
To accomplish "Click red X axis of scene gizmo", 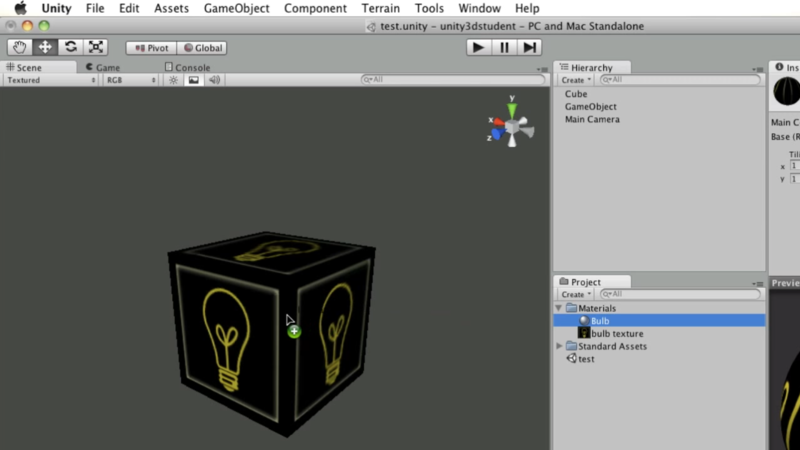I will pyautogui.click(x=498, y=122).
